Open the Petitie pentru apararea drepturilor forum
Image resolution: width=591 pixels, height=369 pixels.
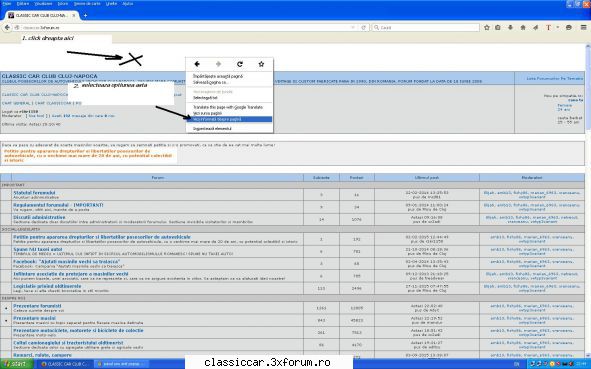click(x=102, y=237)
